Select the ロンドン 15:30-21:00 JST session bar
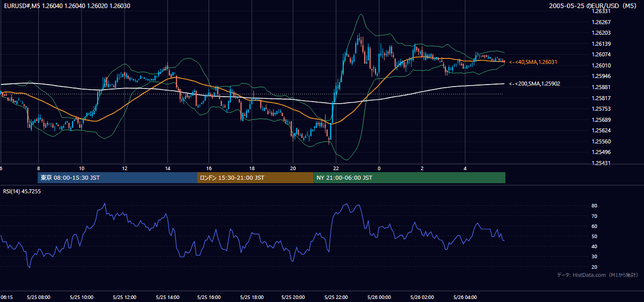This screenshot has width=644, height=302. [x=255, y=178]
